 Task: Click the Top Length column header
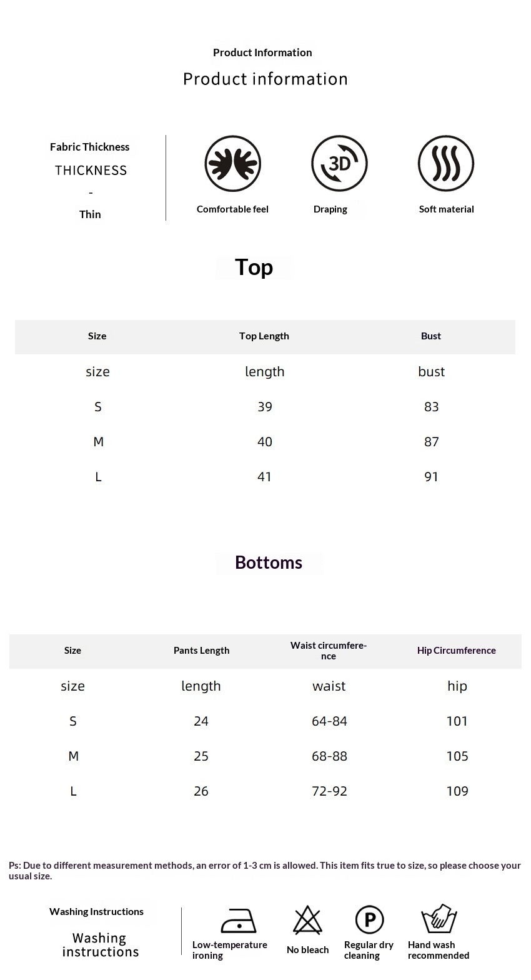point(264,336)
